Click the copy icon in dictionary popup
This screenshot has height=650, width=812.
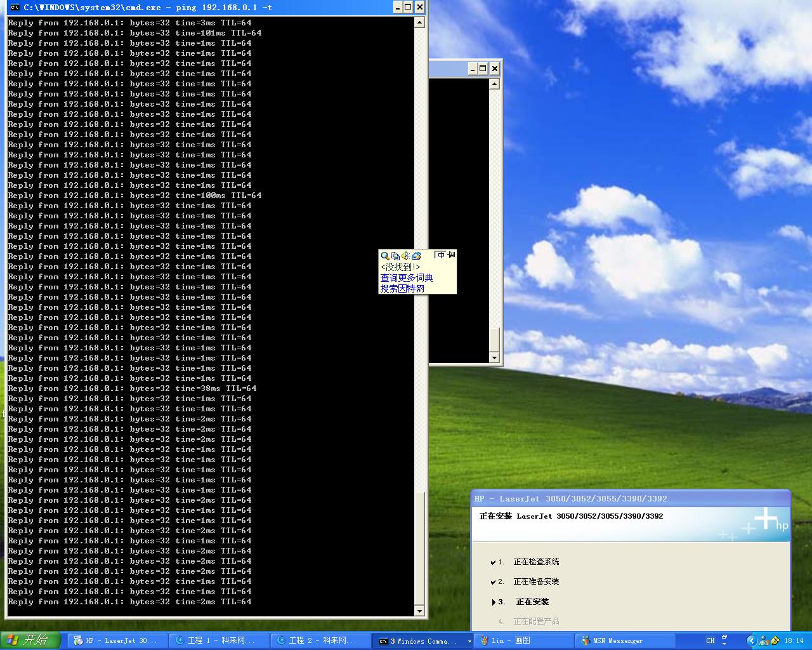click(395, 256)
